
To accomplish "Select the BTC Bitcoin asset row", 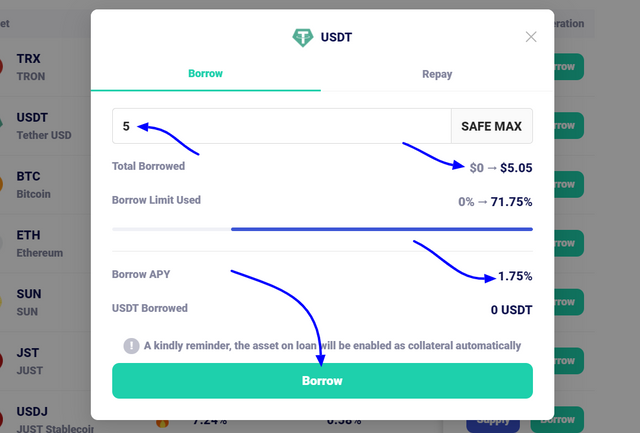I will (x=45, y=184).
